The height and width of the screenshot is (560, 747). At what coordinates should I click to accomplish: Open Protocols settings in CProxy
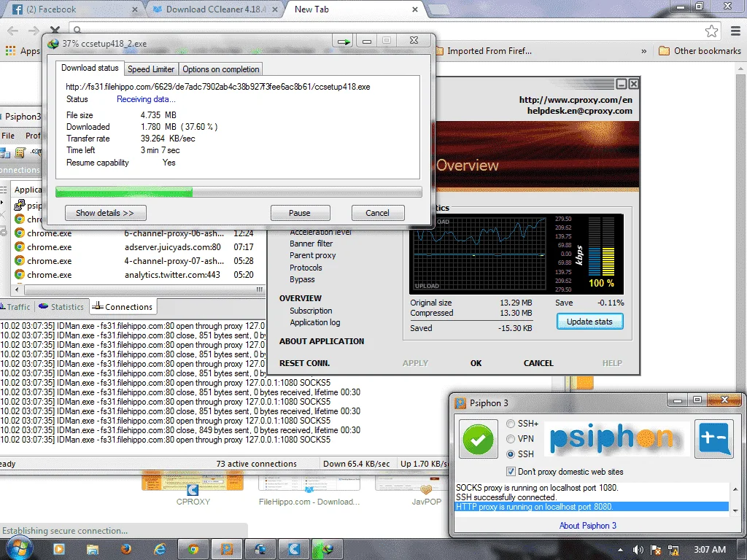[x=306, y=268]
